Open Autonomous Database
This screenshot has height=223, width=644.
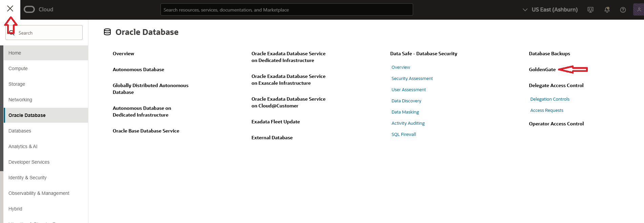click(138, 69)
